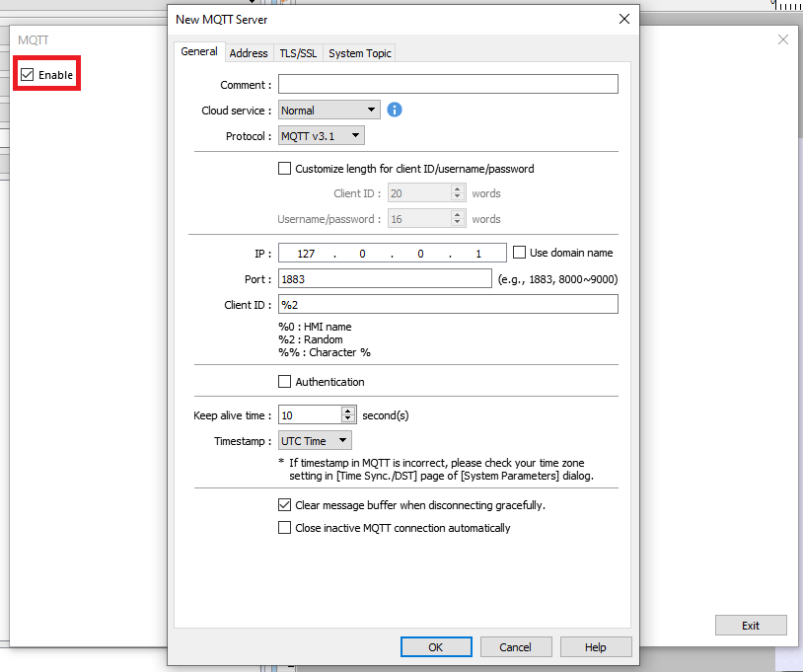The width and height of the screenshot is (803, 672).
Task: Click the '%% : Character %' hint text
Action: pyautogui.click(x=325, y=352)
